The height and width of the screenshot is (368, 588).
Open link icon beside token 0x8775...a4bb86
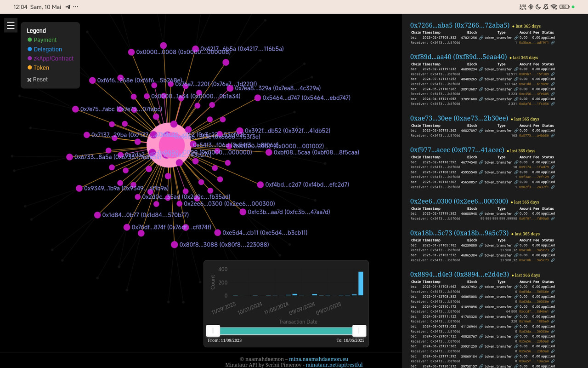coord(553,135)
